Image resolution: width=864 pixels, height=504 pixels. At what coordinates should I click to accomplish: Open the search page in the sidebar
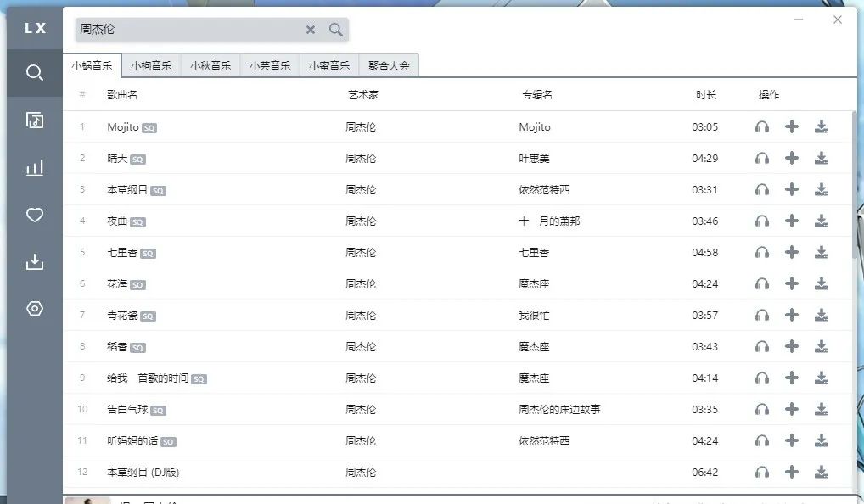34,73
